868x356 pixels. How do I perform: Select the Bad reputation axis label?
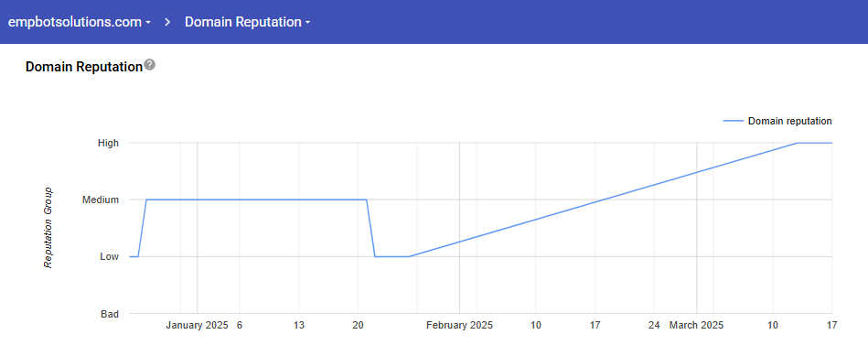tap(110, 314)
